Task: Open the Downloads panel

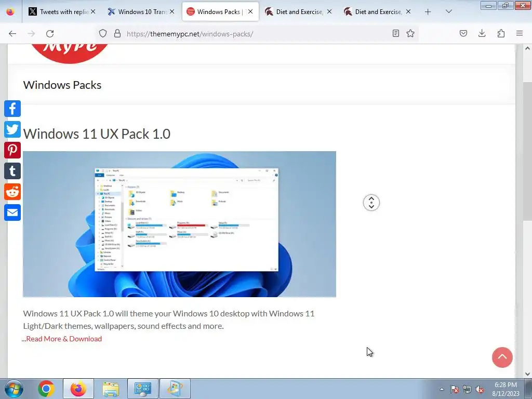Action: point(482,34)
